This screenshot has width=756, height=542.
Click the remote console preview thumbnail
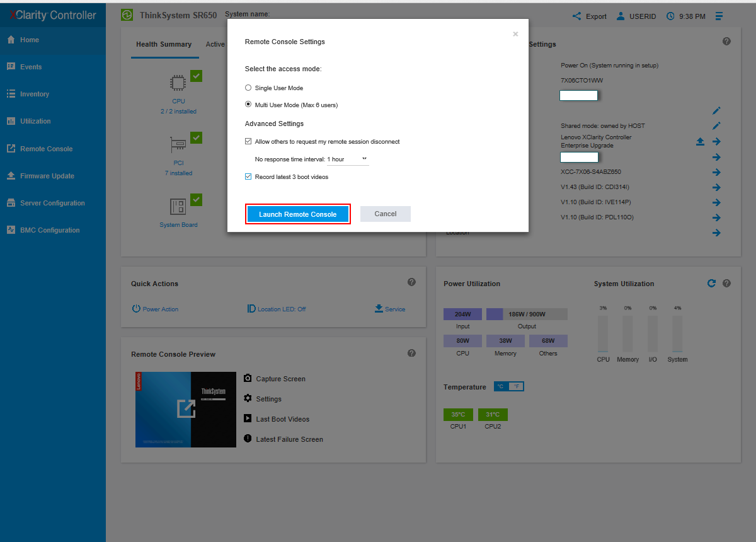pos(186,410)
